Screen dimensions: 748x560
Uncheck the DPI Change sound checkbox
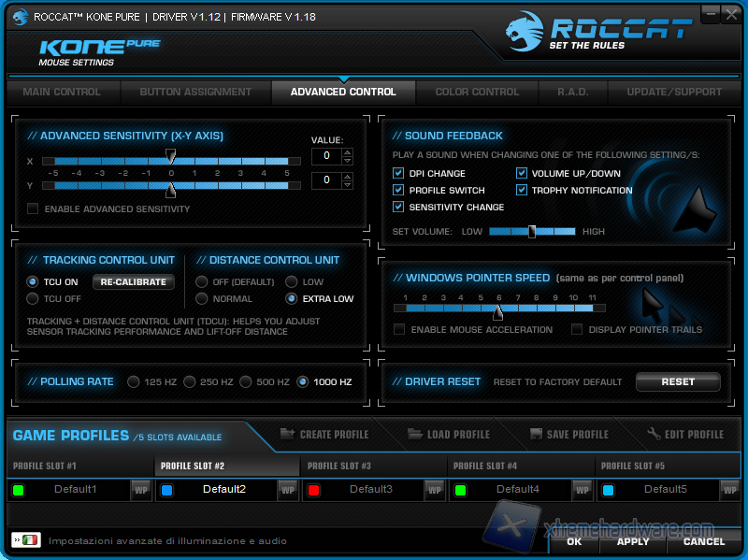coord(399,173)
